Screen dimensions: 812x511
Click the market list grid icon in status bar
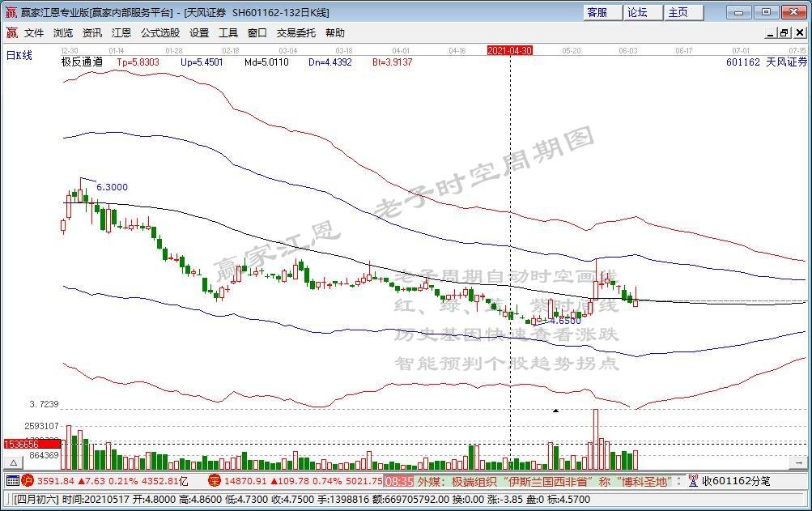(x=12, y=481)
